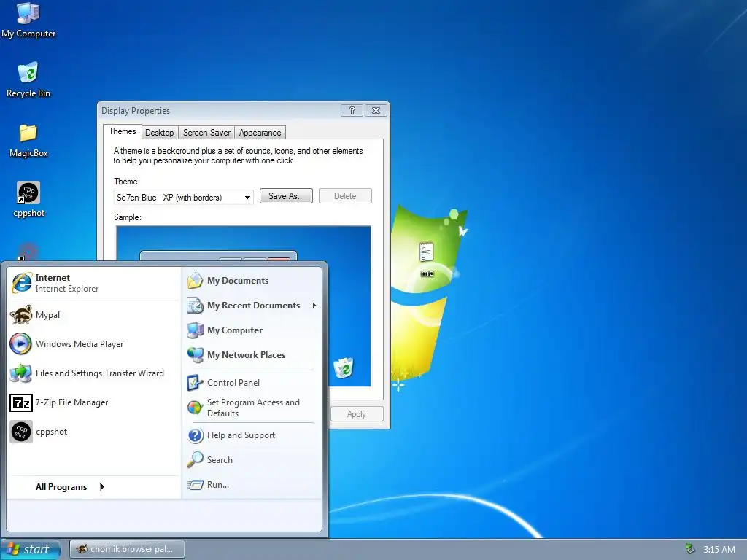Switch to the Appearance tab
The width and height of the screenshot is (747, 560).
(x=260, y=133)
